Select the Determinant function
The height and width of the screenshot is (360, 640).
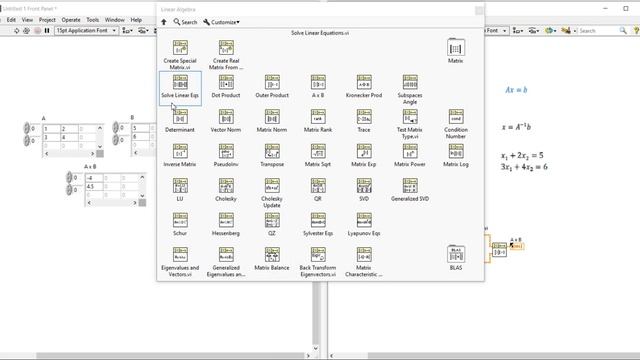(x=180, y=117)
